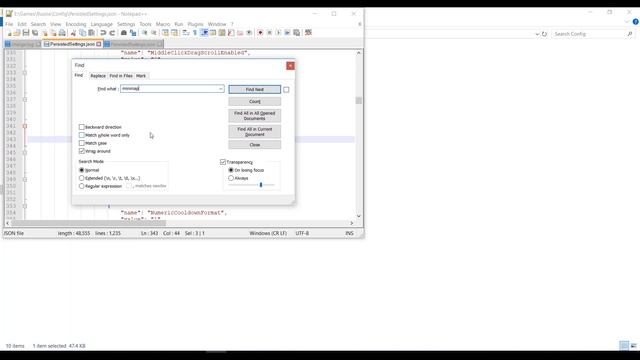Click the Replace toolbar icon
The width and height of the screenshot is (640, 360).
(x=133, y=33)
